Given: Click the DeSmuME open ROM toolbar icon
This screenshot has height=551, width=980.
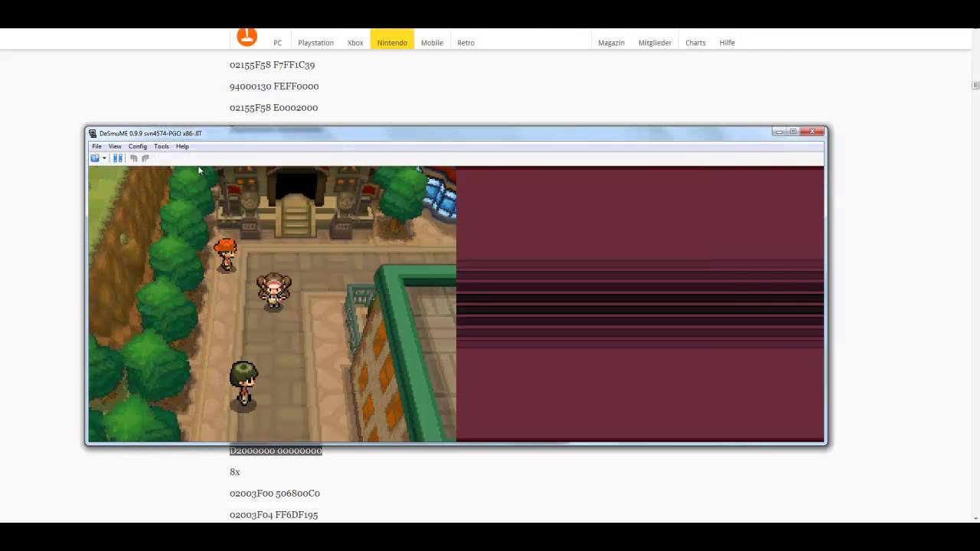Looking at the screenshot, I should (95, 158).
